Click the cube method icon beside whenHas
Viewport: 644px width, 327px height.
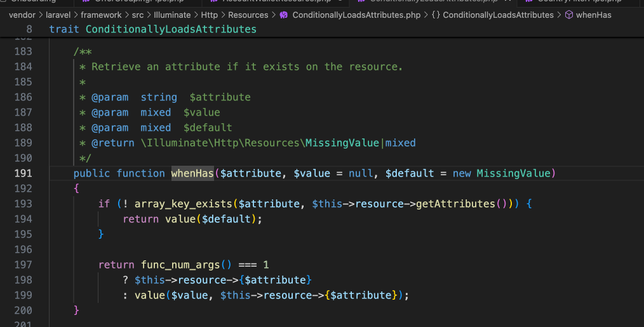[569, 15]
